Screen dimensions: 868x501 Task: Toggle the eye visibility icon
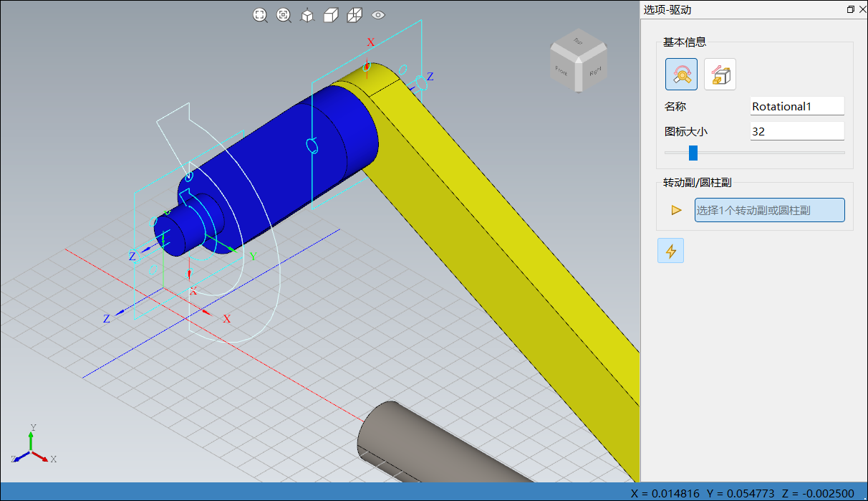(378, 15)
